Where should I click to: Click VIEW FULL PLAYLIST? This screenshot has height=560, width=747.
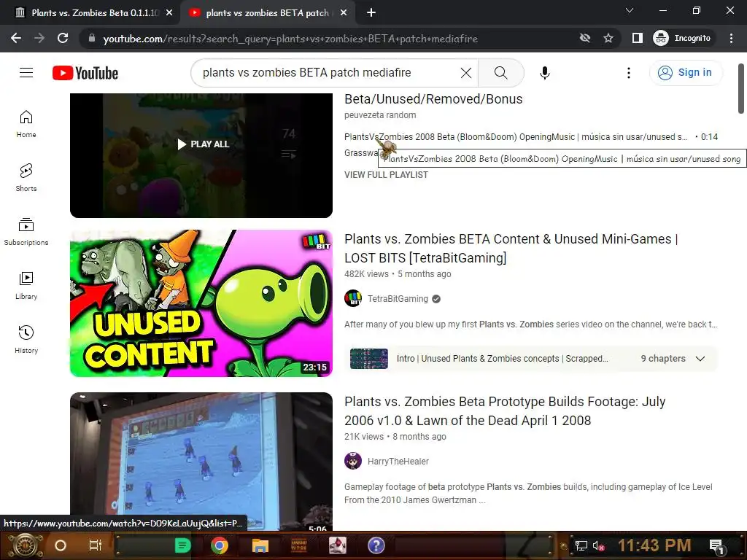(386, 175)
